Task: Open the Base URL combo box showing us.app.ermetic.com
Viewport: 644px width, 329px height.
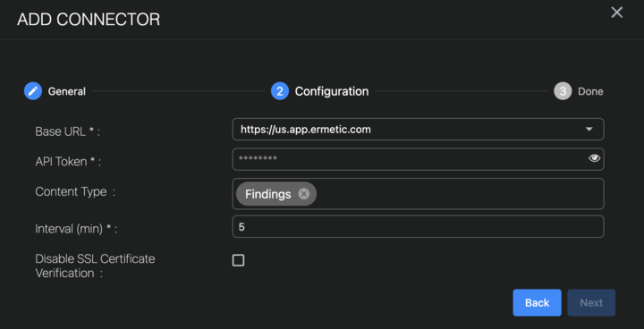Action: pos(418,130)
